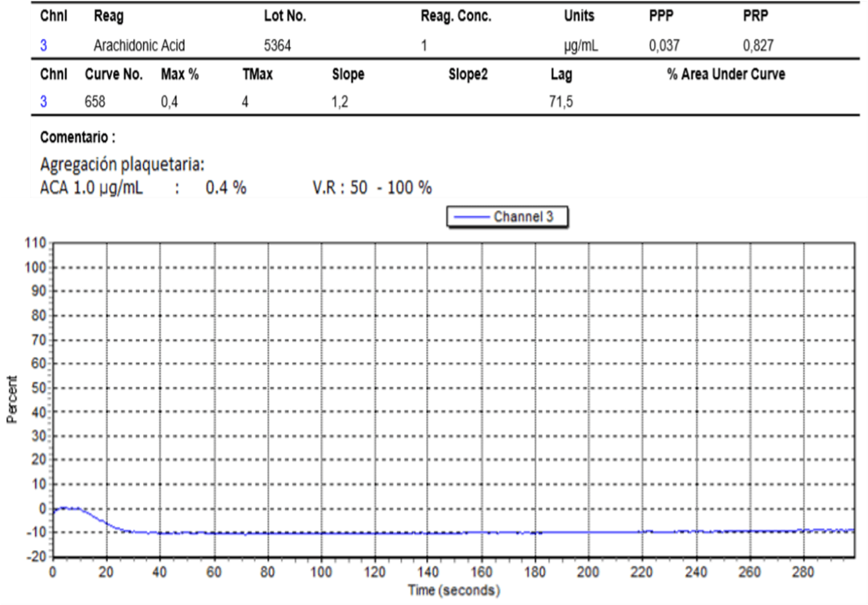Click curve number value 658
Viewport: 868px width, 605px height.
pos(95,103)
